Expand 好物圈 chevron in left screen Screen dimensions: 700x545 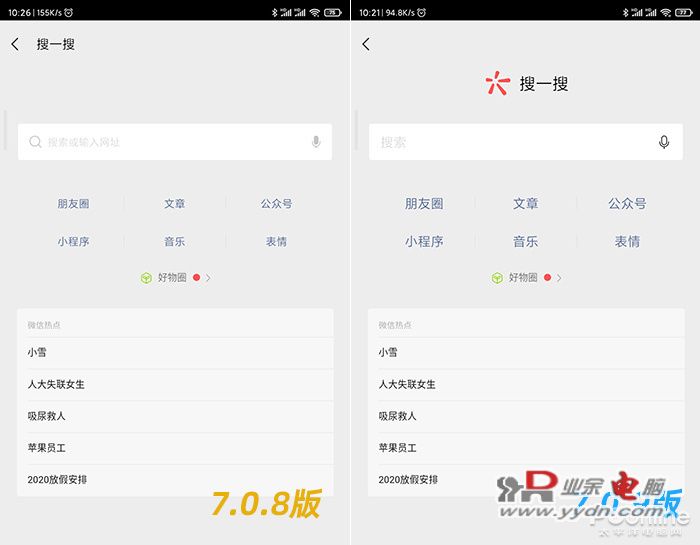click(x=208, y=278)
